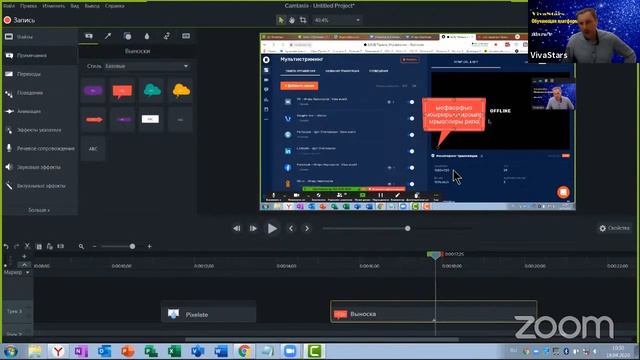Click the preview playback scrubber handle

pyautogui.click(x=407, y=229)
